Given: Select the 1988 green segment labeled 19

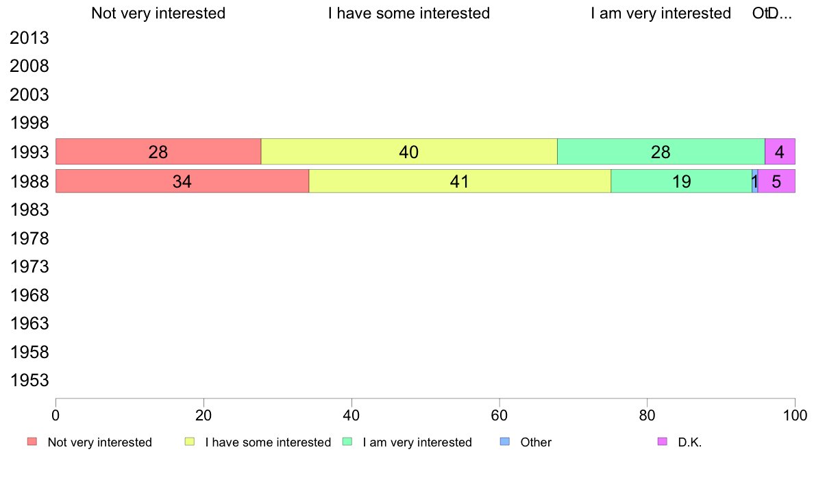Looking at the screenshot, I should coord(682,181).
